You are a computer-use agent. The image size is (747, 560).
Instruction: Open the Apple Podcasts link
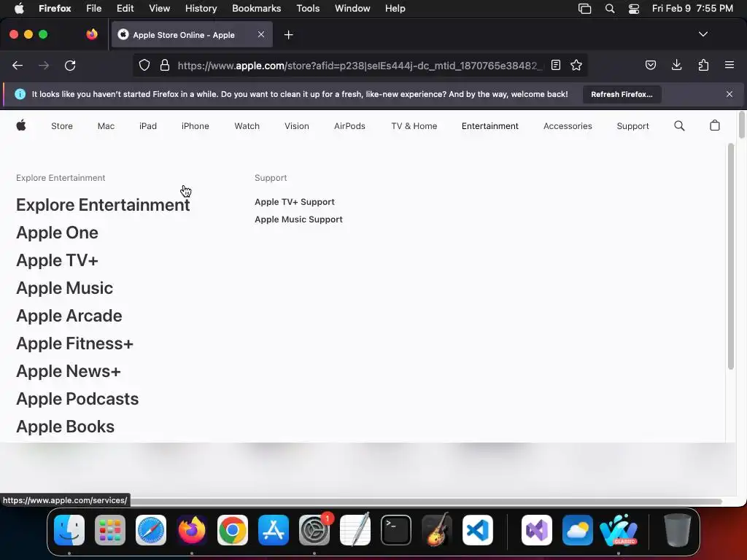point(77,399)
